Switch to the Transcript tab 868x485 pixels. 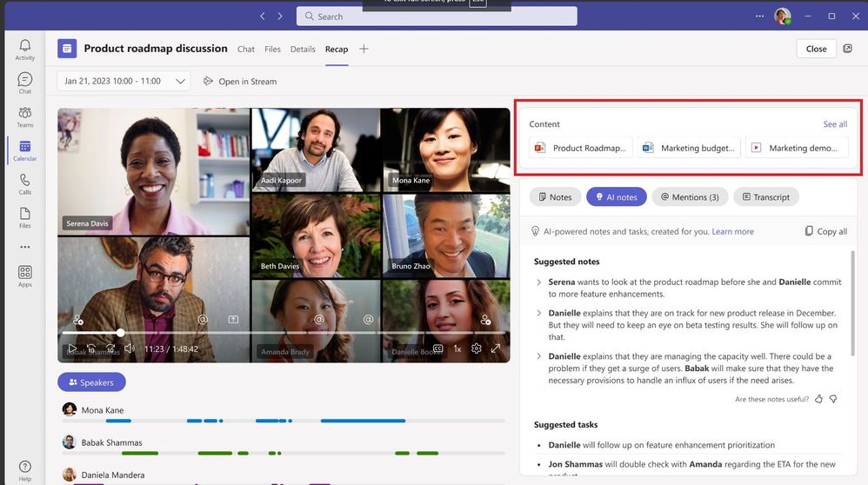click(x=765, y=197)
